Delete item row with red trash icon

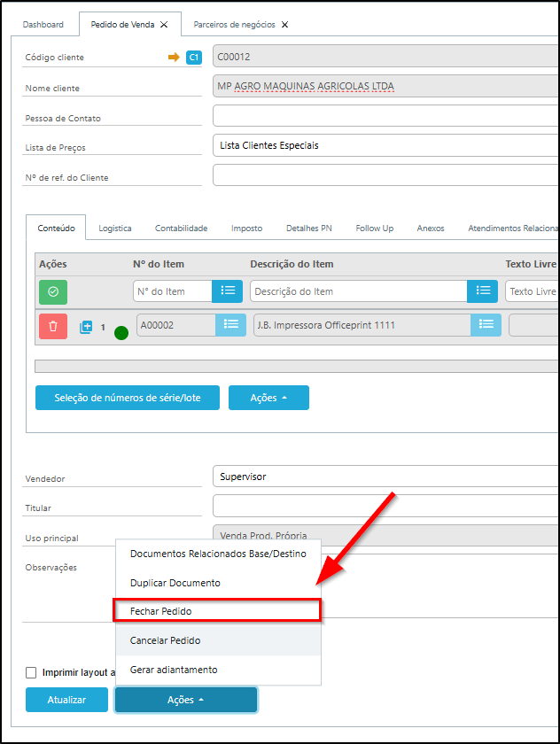pos(52,326)
